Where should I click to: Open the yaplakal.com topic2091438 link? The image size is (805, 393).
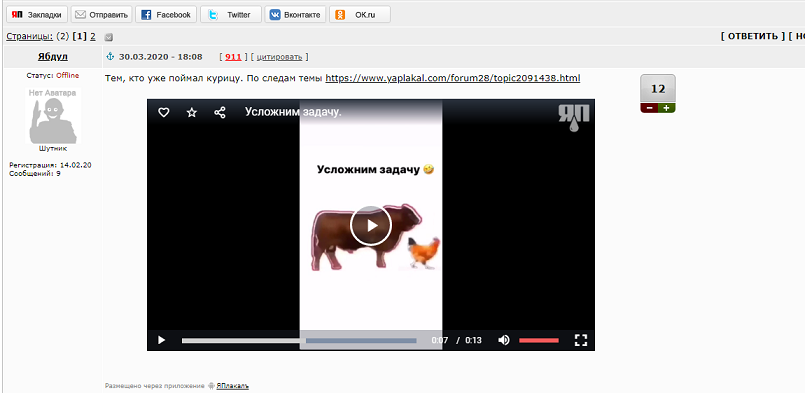point(453,79)
